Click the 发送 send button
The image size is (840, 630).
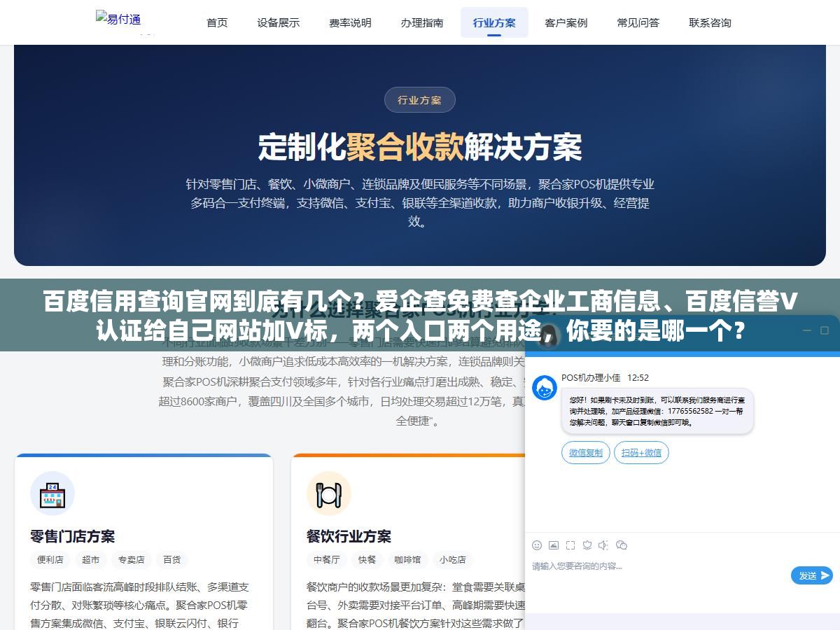click(x=812, y=575)
